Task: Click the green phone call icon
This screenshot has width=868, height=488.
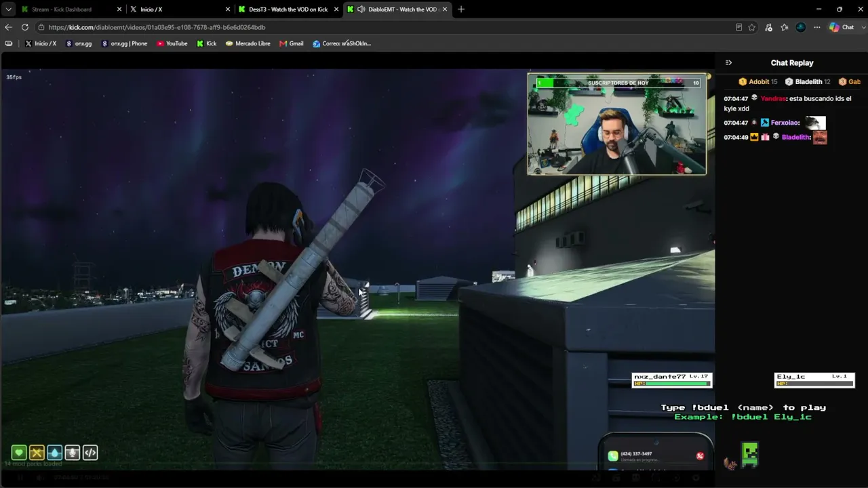Action: click(x=613, y=456)
